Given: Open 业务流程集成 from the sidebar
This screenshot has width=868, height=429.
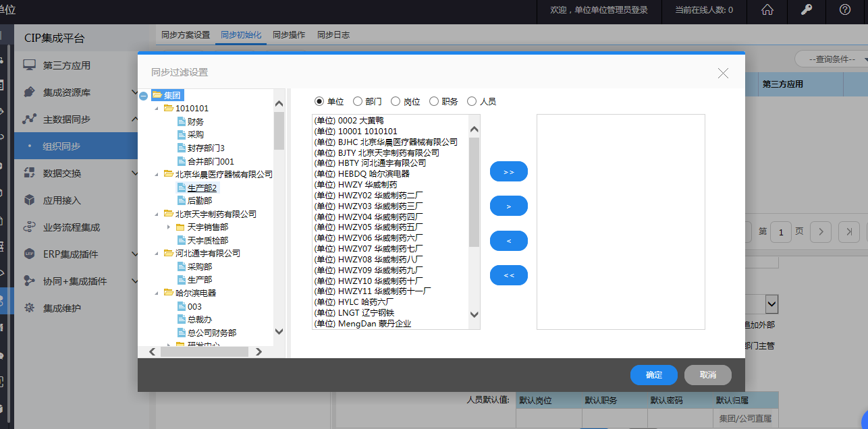Looking at the screenshot, I should (x=72, y=227).
